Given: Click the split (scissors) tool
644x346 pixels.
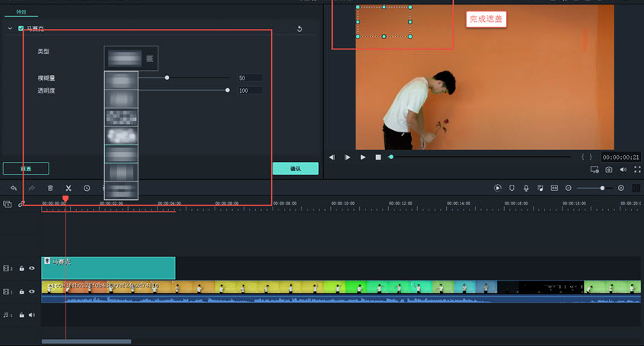Looking at the screenshot, I should (68, 188).
